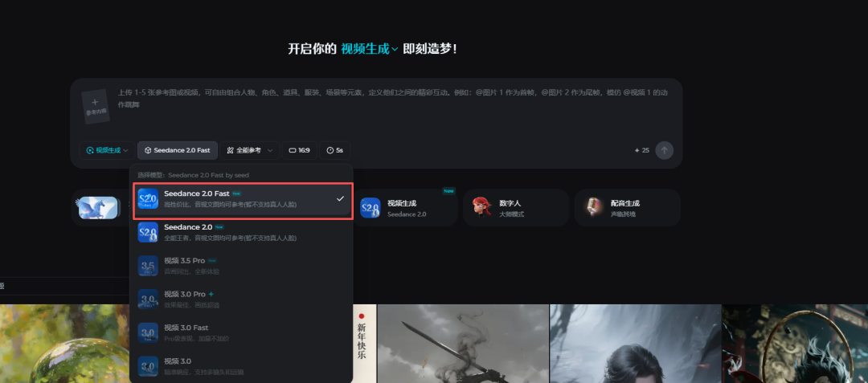Click the New badge on 视频生成 card
Viewport: 868px width, 383px height.
pos(449,191)
